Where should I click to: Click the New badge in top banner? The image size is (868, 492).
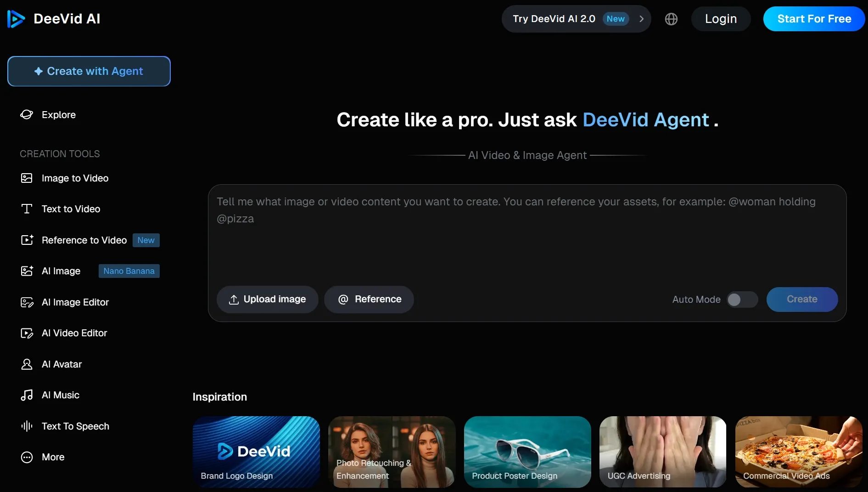616,19
